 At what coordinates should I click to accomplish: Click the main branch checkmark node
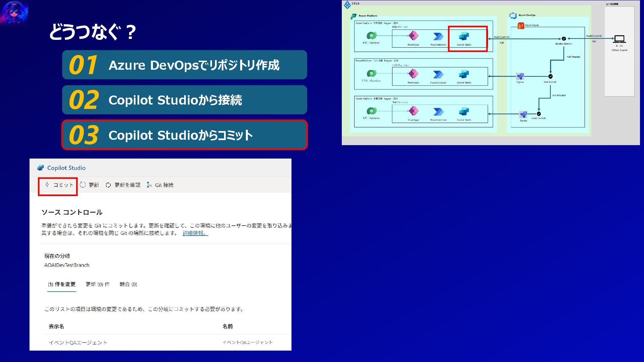click(x=539, y=114)
